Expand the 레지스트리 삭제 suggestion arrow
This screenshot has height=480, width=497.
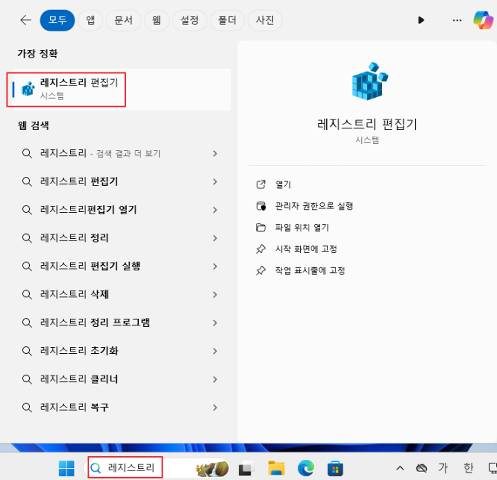pyautogui.click(x=215, y=294)
